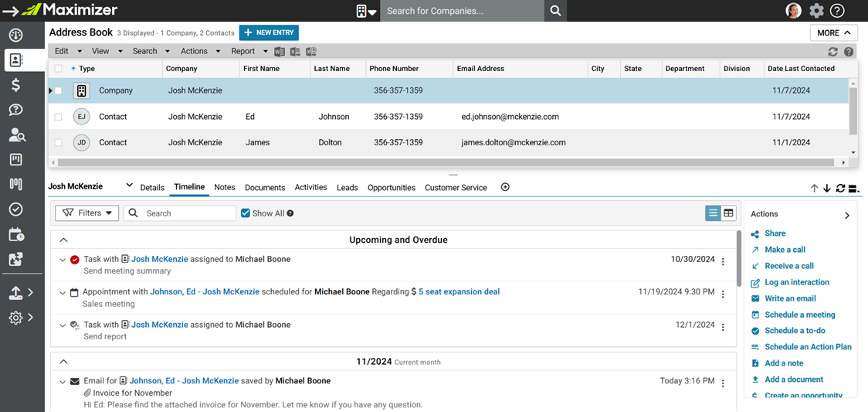Switch to the Opportunities tab
Screen dimensions: 868x412
(x=392, y=188)
